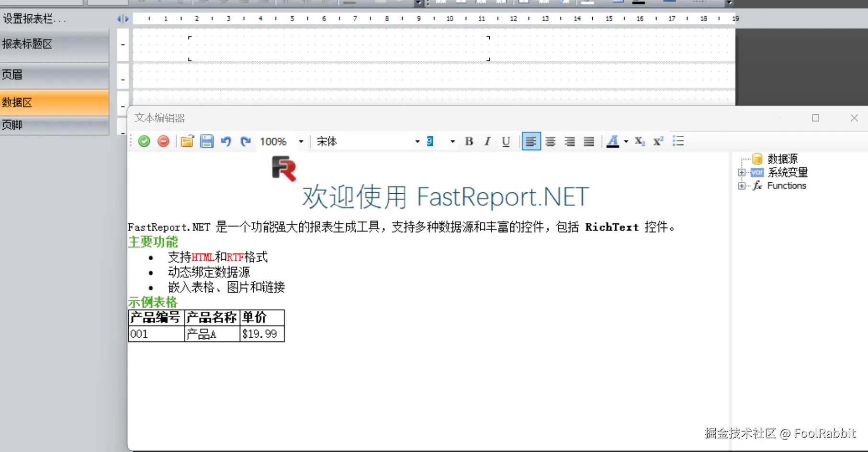Select the highlighted 数据区 band
The width and height of the screenshot is (868, 452).
point(55,102)
